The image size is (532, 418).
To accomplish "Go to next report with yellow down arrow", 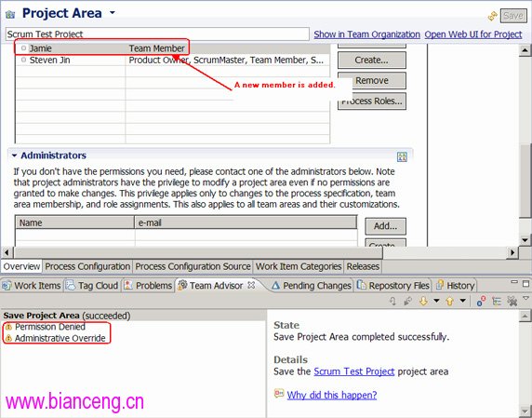I will [423, 301].
